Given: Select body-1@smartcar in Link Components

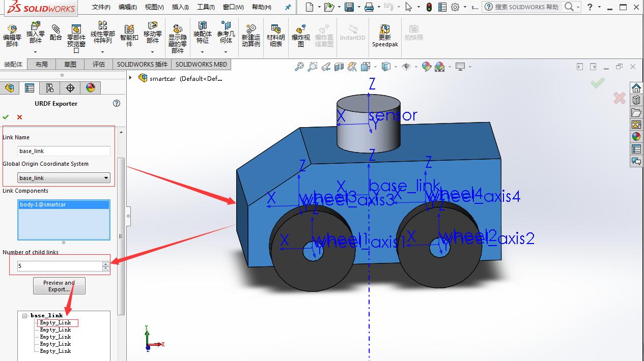Looking at the screenshot, I should tap(64, 204).
